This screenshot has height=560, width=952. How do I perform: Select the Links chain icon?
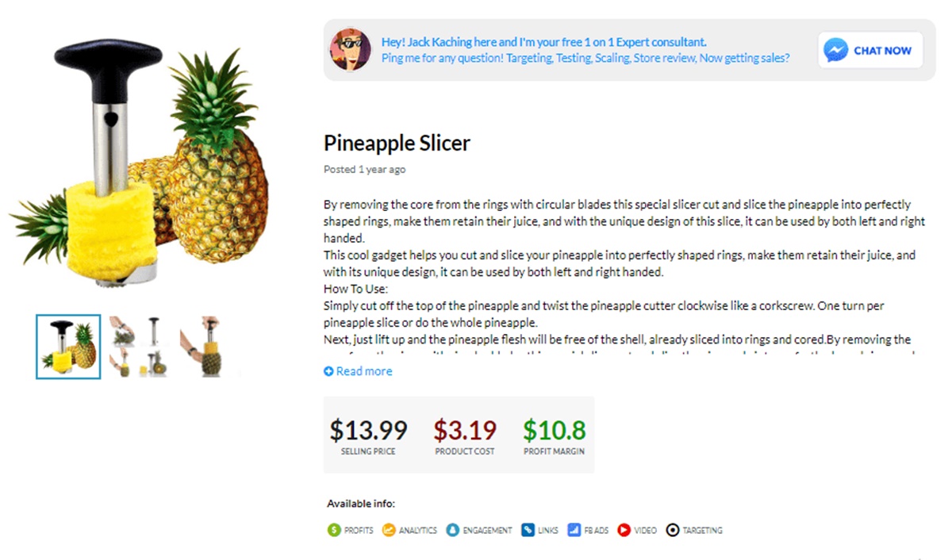(x=528, y=530)
